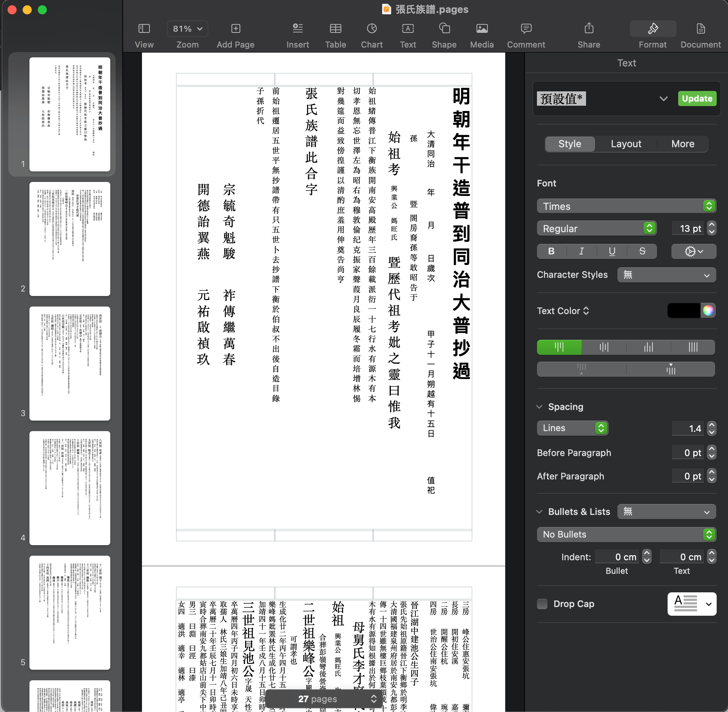Click the Add Page icon
The height and width of the screenshot is (712, 728).
[236, 29]
